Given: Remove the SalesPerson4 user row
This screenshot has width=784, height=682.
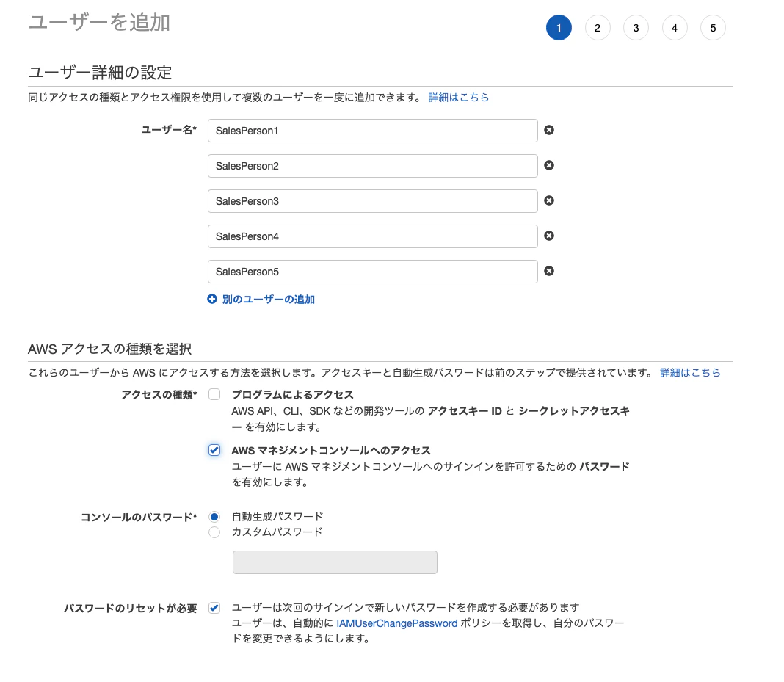Looking at the screenshot, I should click(x=549, y=236).
